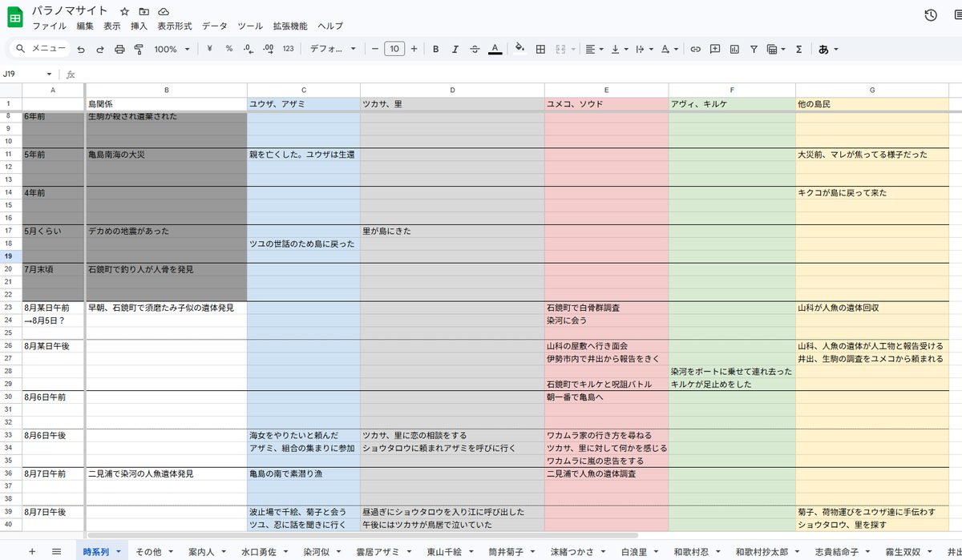
Task: Open the all sheets list icon
Action: click(56, 551)
